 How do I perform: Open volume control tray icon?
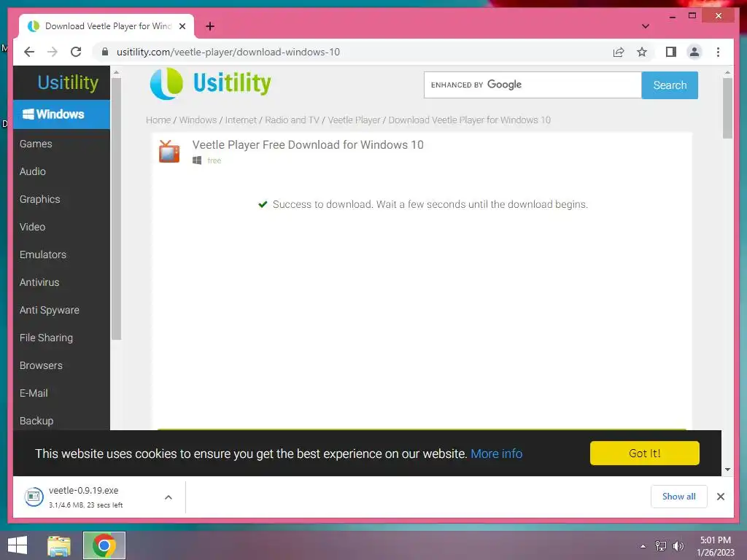(678, 546)
